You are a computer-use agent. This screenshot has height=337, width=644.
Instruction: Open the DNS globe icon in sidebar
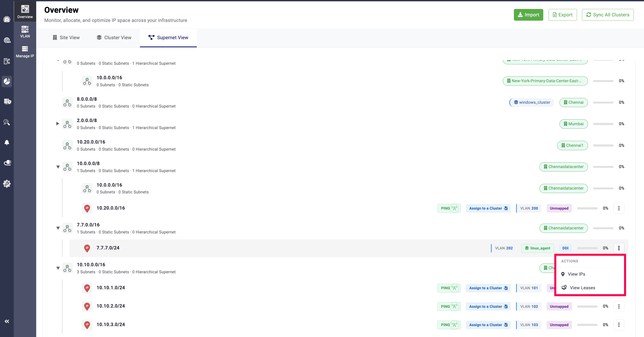[7, 40]
